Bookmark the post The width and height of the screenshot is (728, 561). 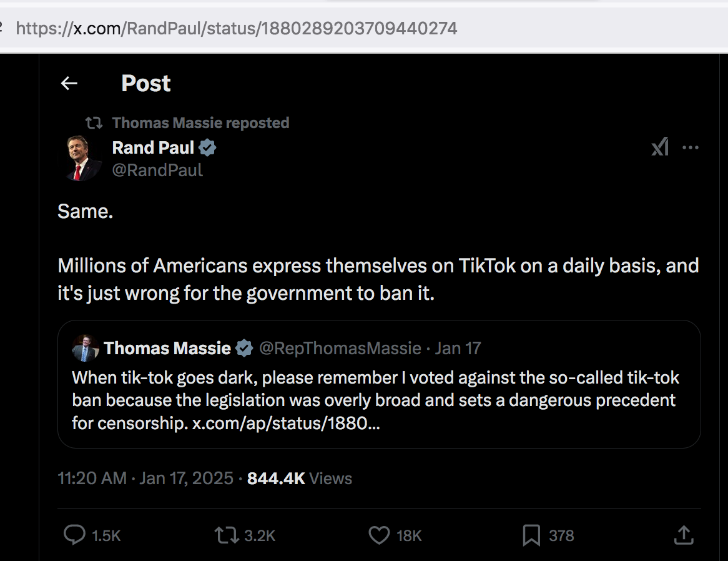tap(531, 535)
